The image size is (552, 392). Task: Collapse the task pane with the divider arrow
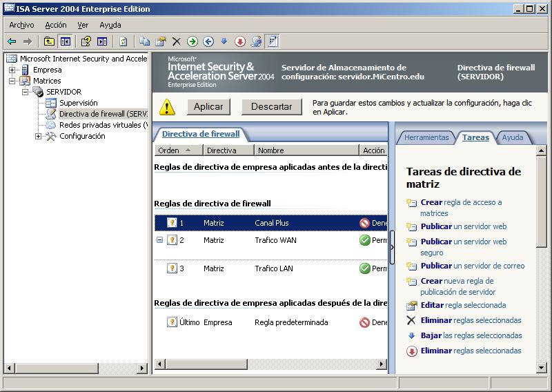pyautogui.click(x=392, y=247)
